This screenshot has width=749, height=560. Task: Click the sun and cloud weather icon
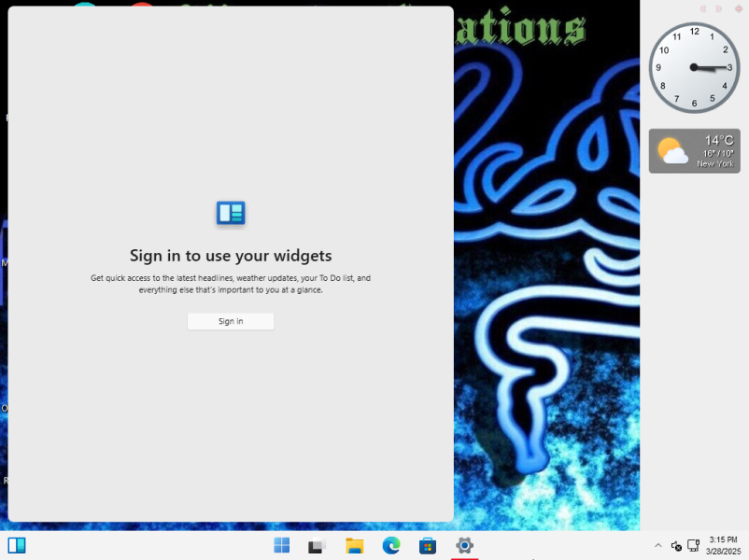[x=672, y=151]
